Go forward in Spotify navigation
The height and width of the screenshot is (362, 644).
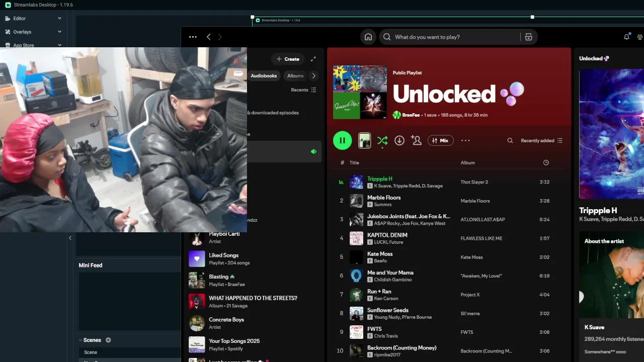tap(219, 37)
